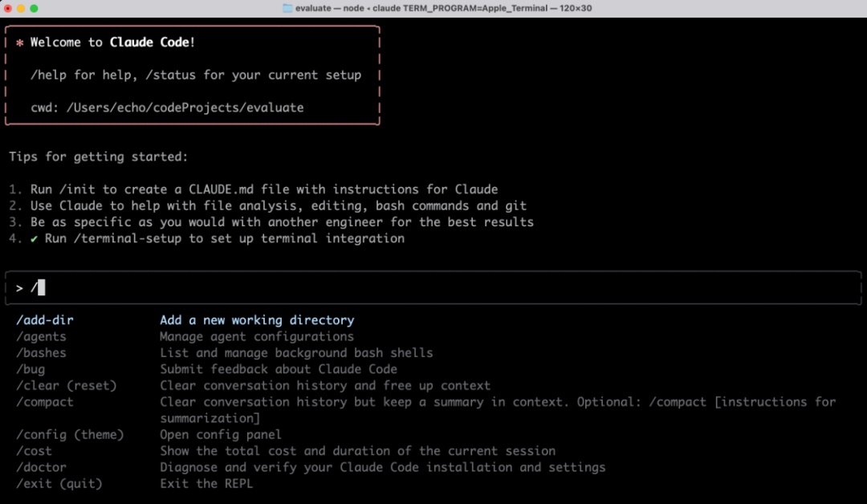Select the /clear (reset) command
The width and height of the screenshot is (867, 504).
pos(66,385)
